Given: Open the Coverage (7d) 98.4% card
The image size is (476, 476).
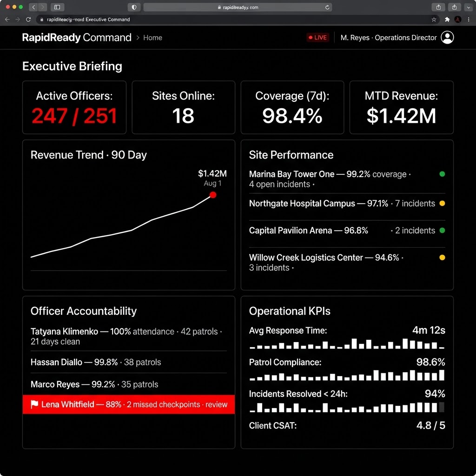Looking at the screenshot, I should [x=292, y=107].
